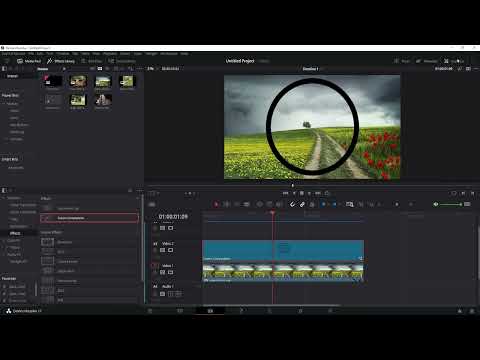Show the Edit Index panel

pos(92,61)
